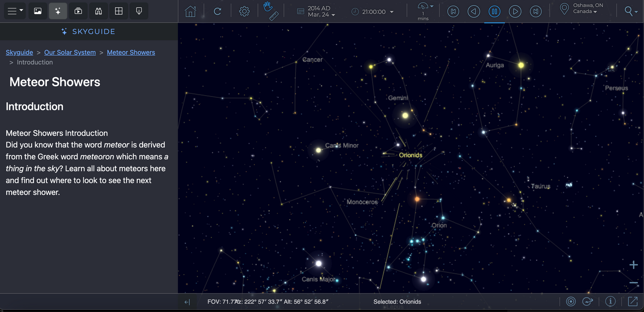Viewport: 644px width, 312px height.
Task: Collapse the side panel with arrow
Action: 187,302
